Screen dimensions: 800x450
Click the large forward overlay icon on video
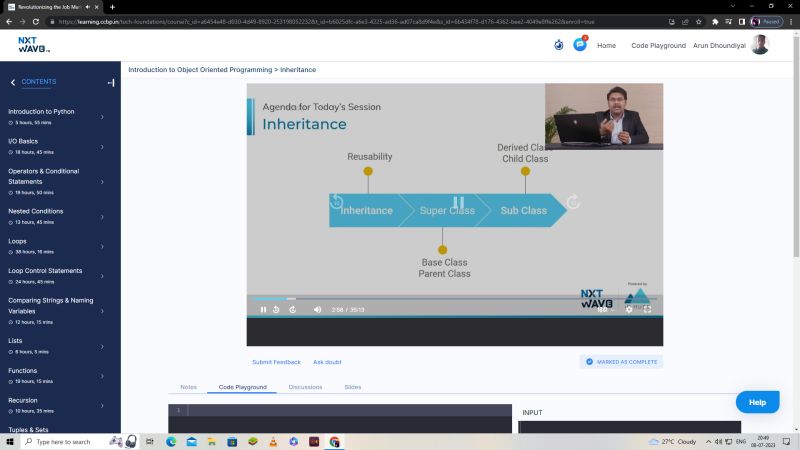click(x=573, y=201)
